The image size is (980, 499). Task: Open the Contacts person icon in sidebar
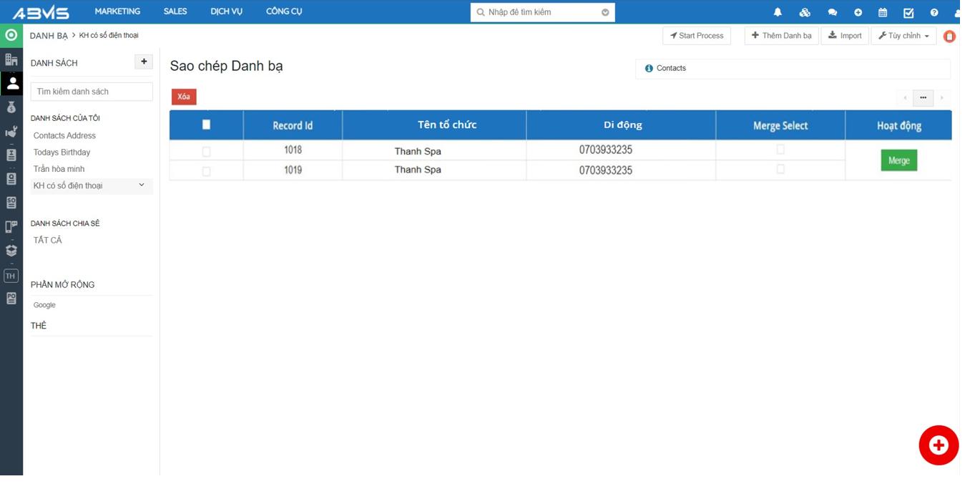click(x=11, y=83)
